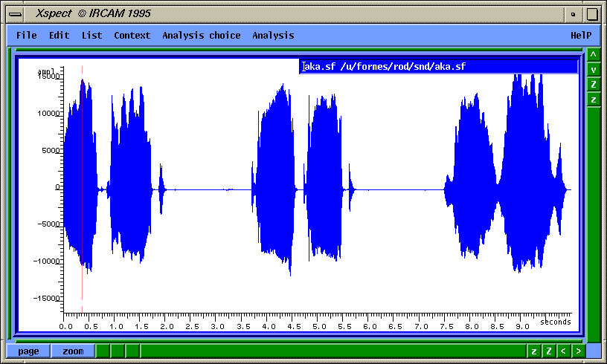
Task: Open the Edit menu
Action: point(60,35)
